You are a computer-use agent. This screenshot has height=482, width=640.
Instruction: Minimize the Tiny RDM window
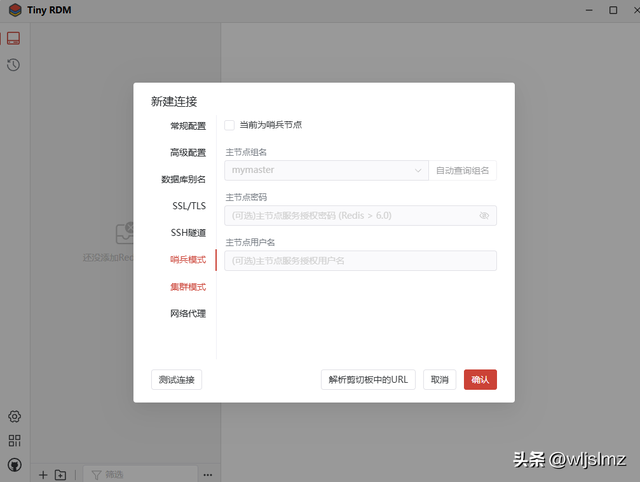(589, 10)
